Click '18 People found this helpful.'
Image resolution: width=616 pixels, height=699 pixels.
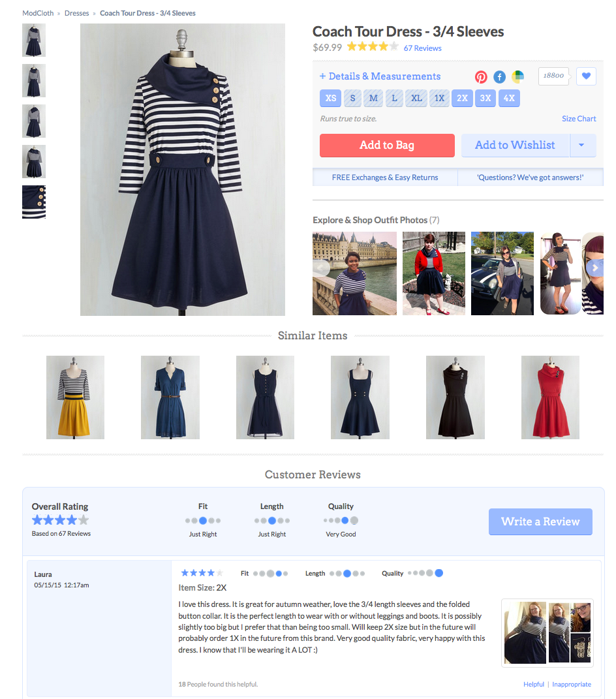click(218, 684)
